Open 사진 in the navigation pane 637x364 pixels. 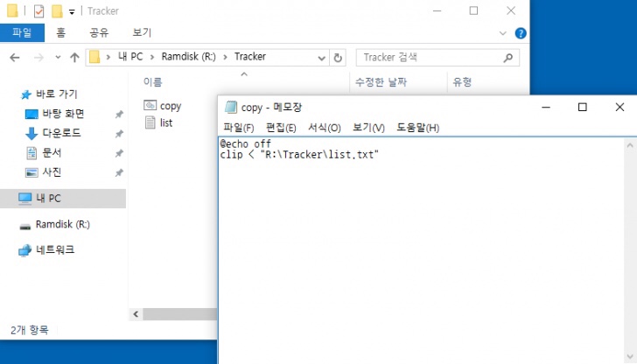pyautogui.click(x=52, y=172)
